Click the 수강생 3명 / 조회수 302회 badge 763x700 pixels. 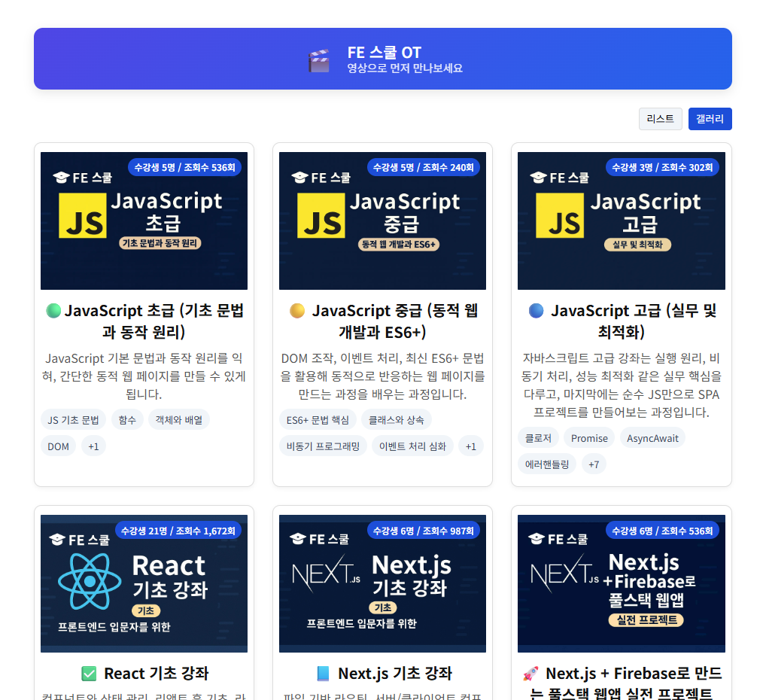tap(661, 167)
